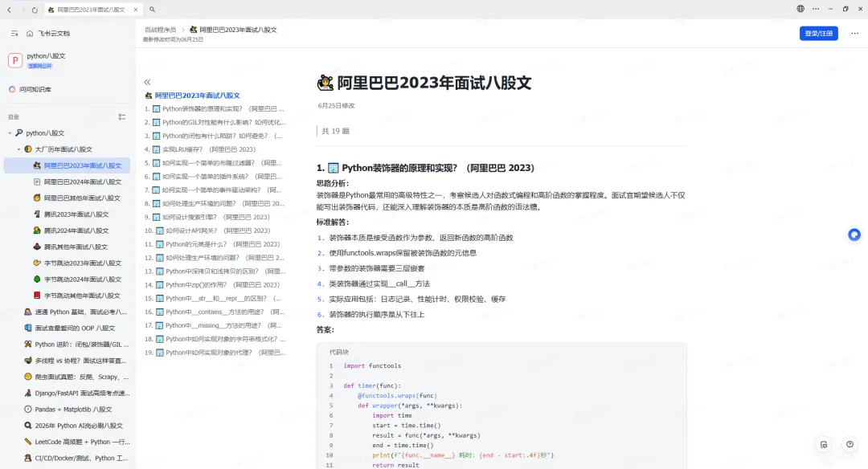This screenshot has width=868, height=469.
Task: Open the document ellipsis menu next to 登录/注册
Action: 854,33
